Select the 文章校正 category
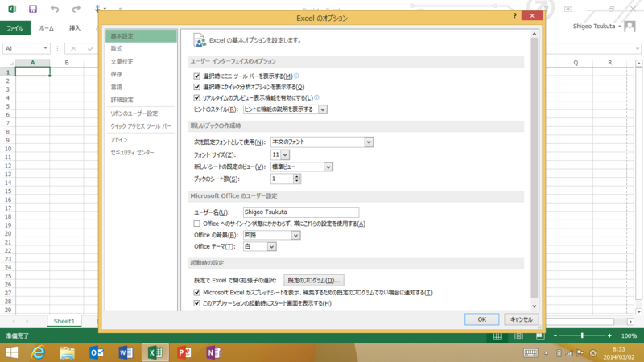This screenshot has height=362, width=644. (x=141, y=62)
